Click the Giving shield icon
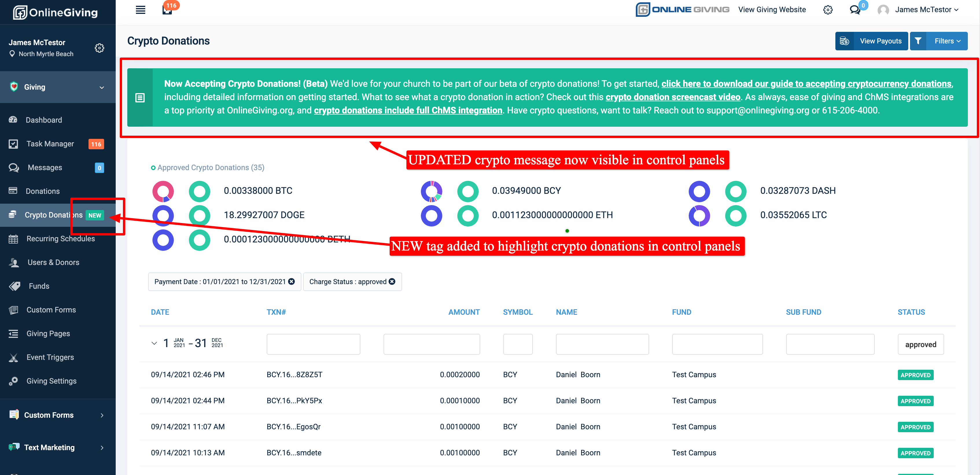This screenshot has height=475, width=980. [x=14, y=87]
